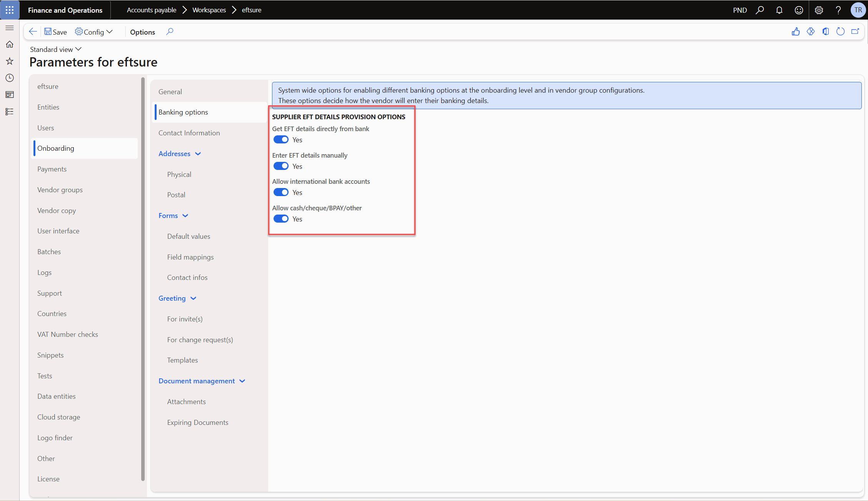Open the app launcher waffle icon
868x501 pixels.
(x=10, y=10)
